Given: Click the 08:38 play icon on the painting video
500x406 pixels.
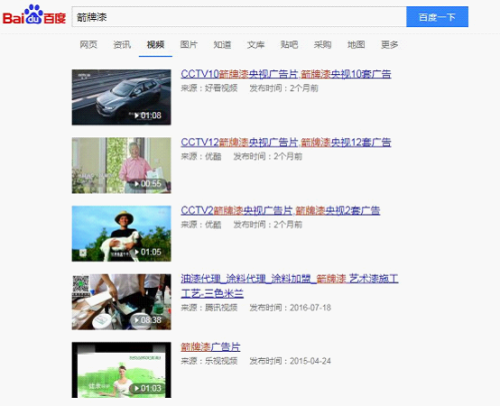Looking at the screenshot, I should pos(136,320).
